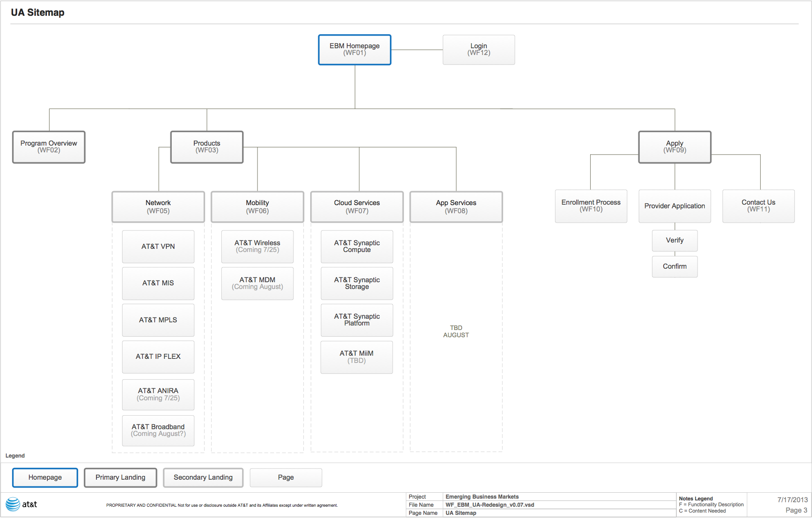
Task: Select the AT&T Synaptic Storage box
Action: [x=357, y=284]
